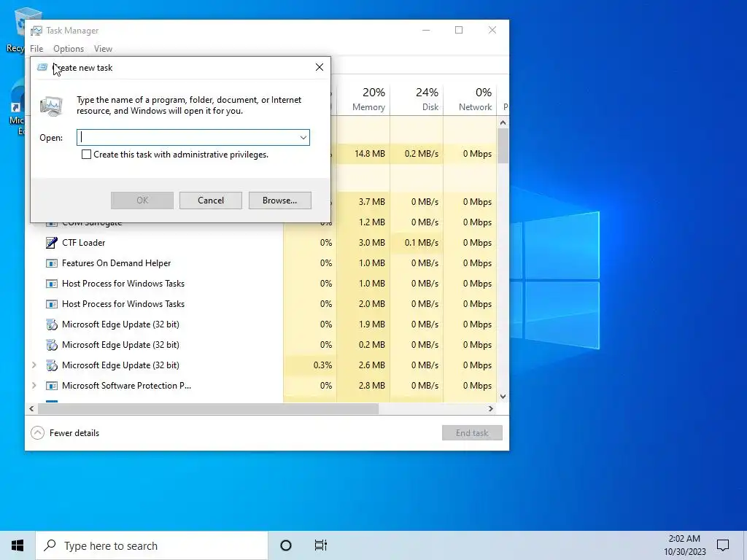The image size is (747, 560).
Task: Click the Cancel button in the dialog
Action: (211, 201)
